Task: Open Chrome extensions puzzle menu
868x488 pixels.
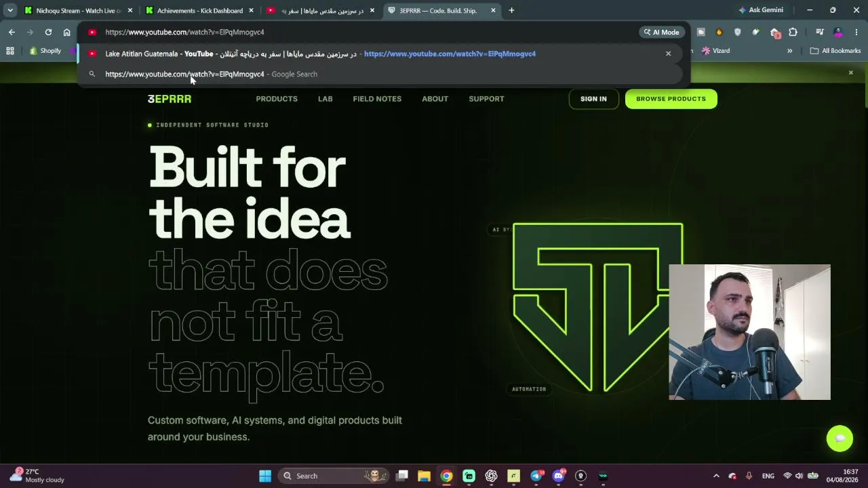Action: (x=793, y=32)
